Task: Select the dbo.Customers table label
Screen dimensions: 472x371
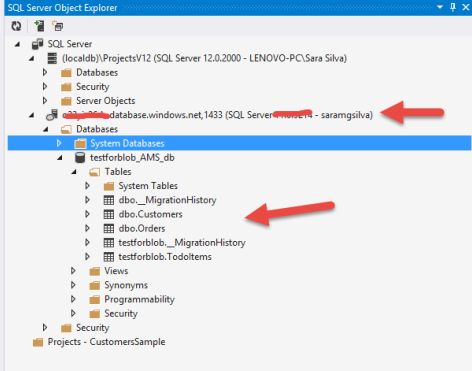Action: pos(151,214)
